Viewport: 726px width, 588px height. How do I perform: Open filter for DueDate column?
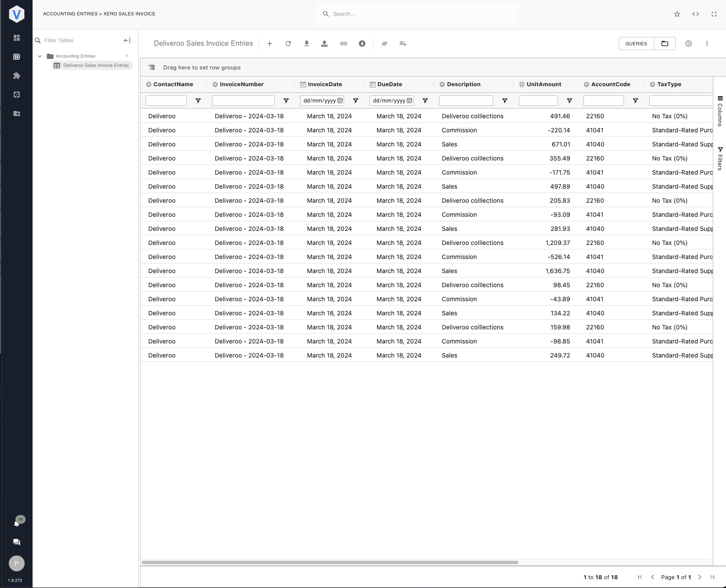[x=425, y=101]
